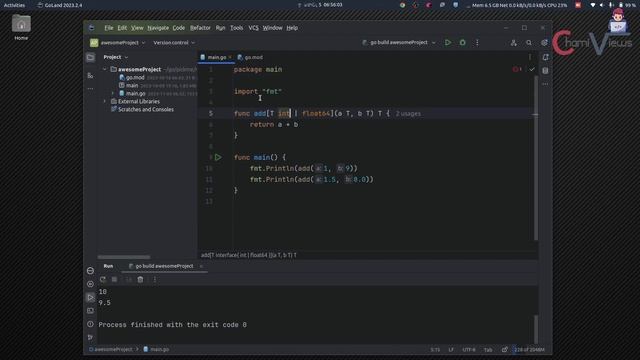The width and height of the screenshot is (640, 360).
Task: Open the Run tool window icon
Action: (x=90, y=298)
